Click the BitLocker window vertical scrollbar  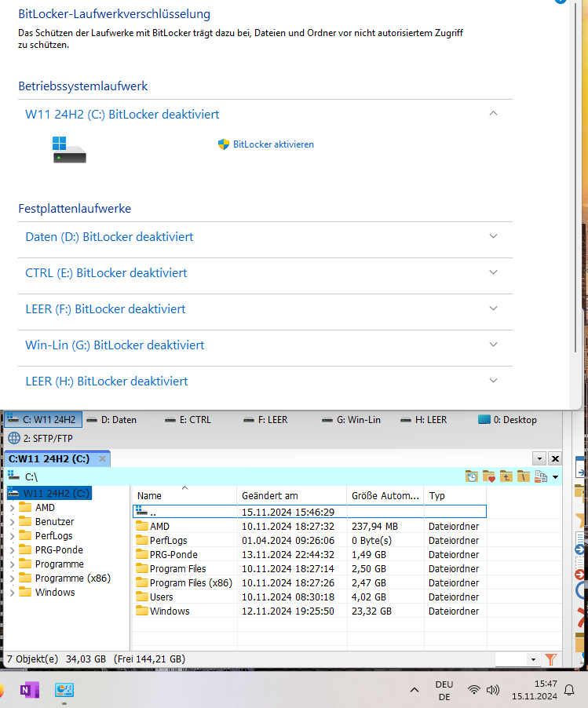pyautogui.click(x=575, y=177)
